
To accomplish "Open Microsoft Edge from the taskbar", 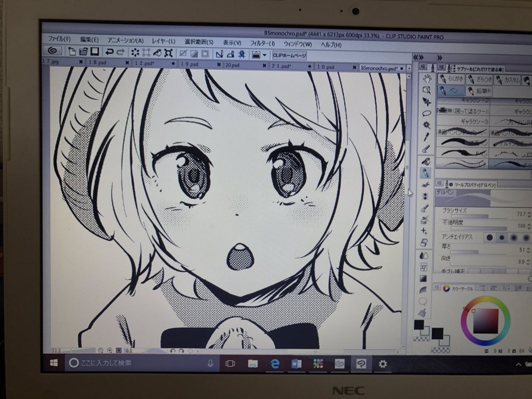I will pos(274,364).
